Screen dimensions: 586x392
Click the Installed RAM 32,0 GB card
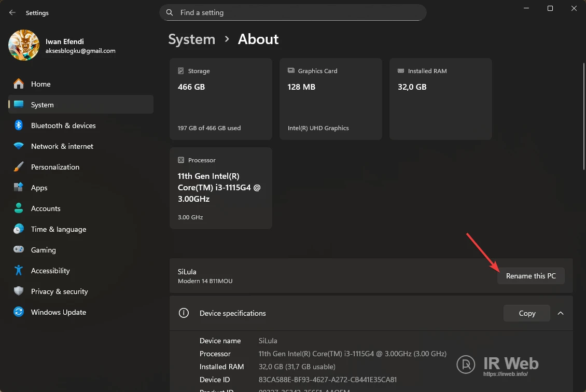pos(441,99)
